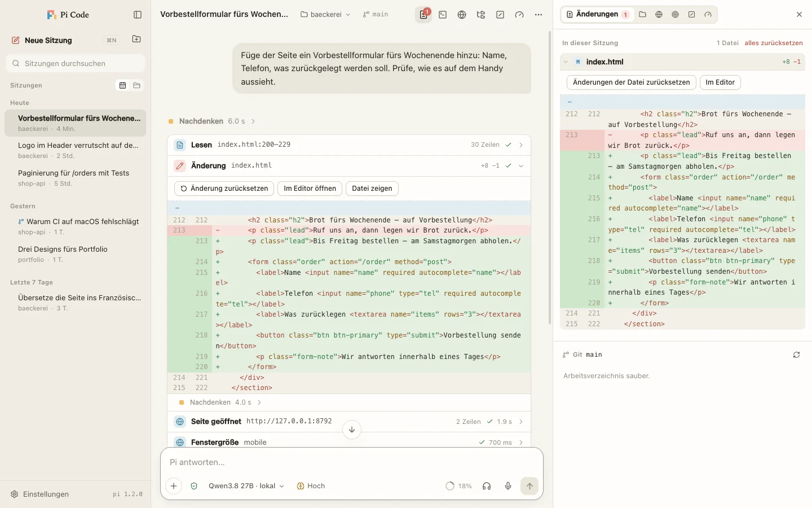The image size is (812, 508).
Task: Open the speed gauge icon in header toolbar
Action: click(x=519, y=15)
